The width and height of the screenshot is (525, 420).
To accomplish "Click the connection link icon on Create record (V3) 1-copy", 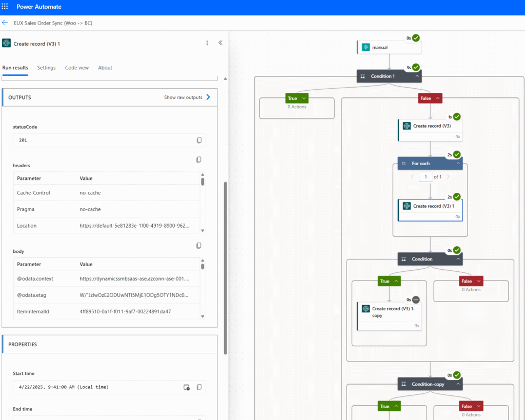I will 416,326.
